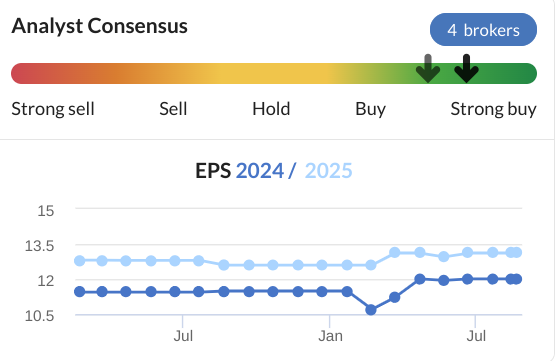The height and width of the screenshot is (361, 556).
Task: Select the 2024 EPS series label
Action: pyautogui.click(x=260, y=171)
